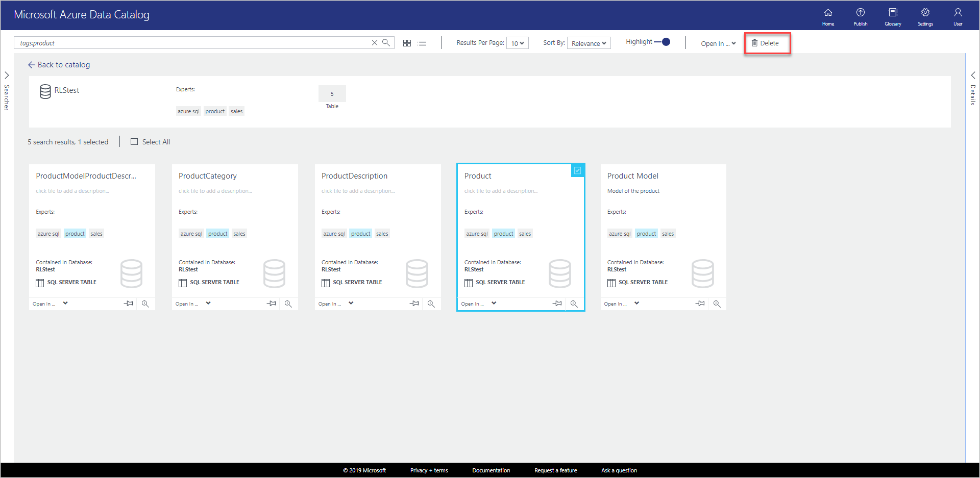Open the Glossary icon

pyautogui.click(x=893, y=16)
